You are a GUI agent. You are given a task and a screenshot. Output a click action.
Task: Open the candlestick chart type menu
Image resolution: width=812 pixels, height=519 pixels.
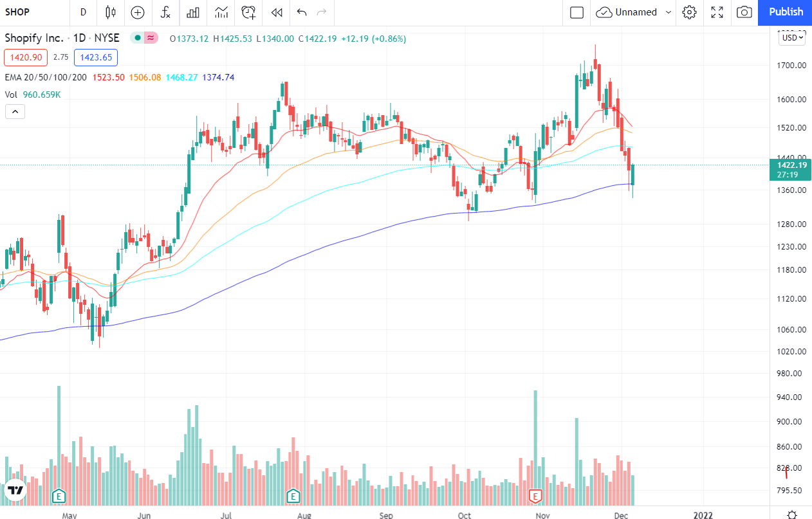coord(111,12)
